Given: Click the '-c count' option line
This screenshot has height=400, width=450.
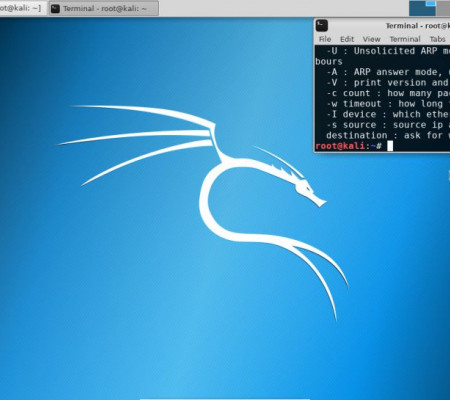Looking at the screenshot, I should tap(388, 93).
